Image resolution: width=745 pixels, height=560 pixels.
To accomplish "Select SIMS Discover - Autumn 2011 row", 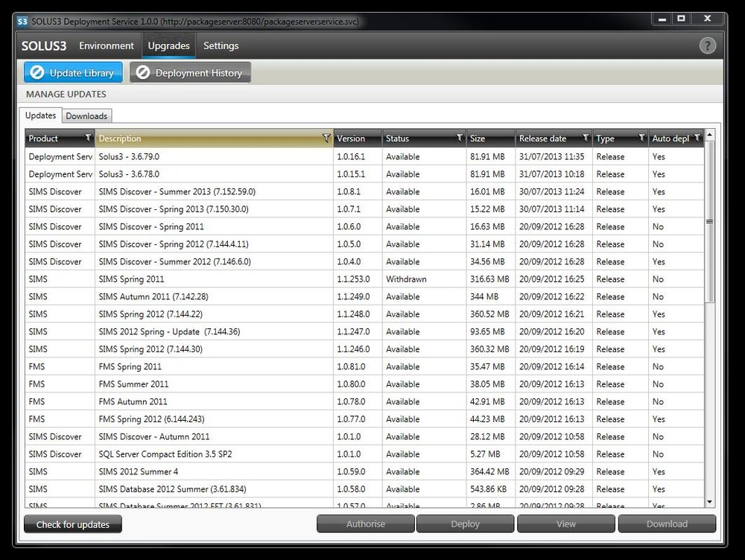I will tap(364, 436).
